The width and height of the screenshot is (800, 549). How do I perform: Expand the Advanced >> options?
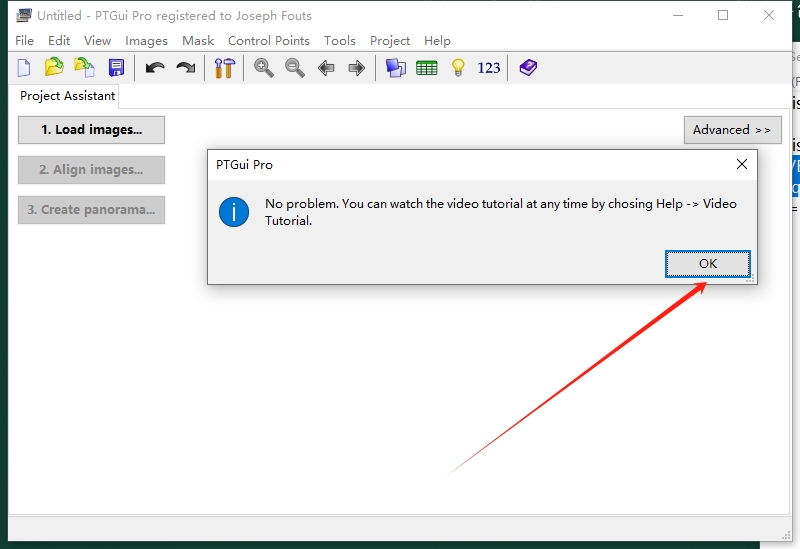[x=732, y=130]
